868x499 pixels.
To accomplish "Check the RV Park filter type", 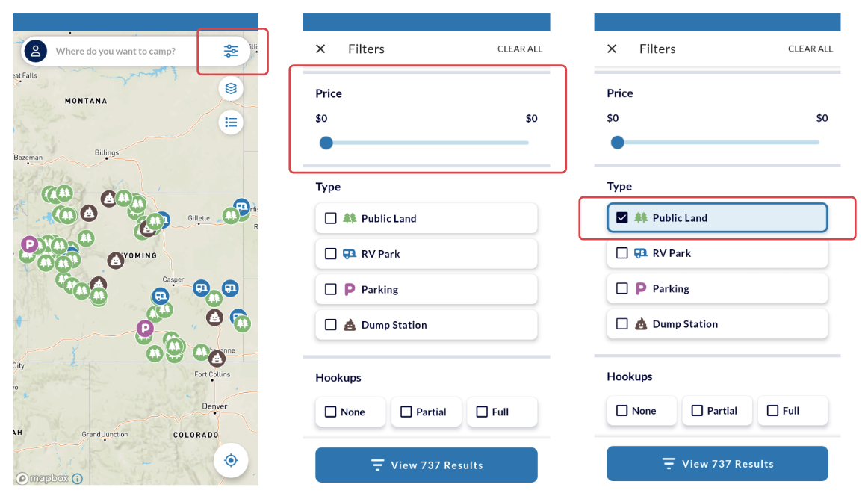I will [331, 254].
